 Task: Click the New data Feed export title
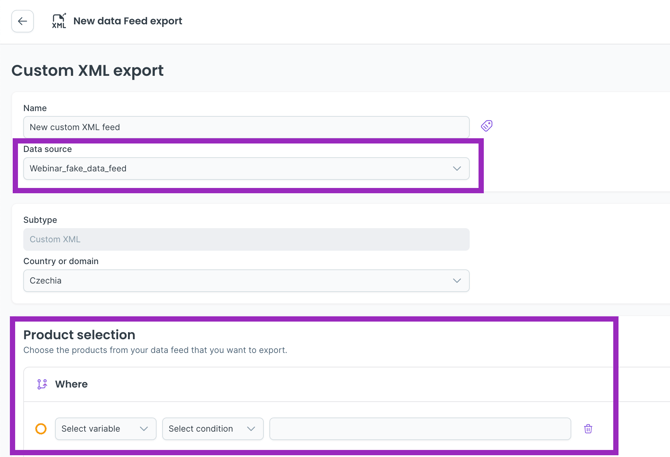127,21
